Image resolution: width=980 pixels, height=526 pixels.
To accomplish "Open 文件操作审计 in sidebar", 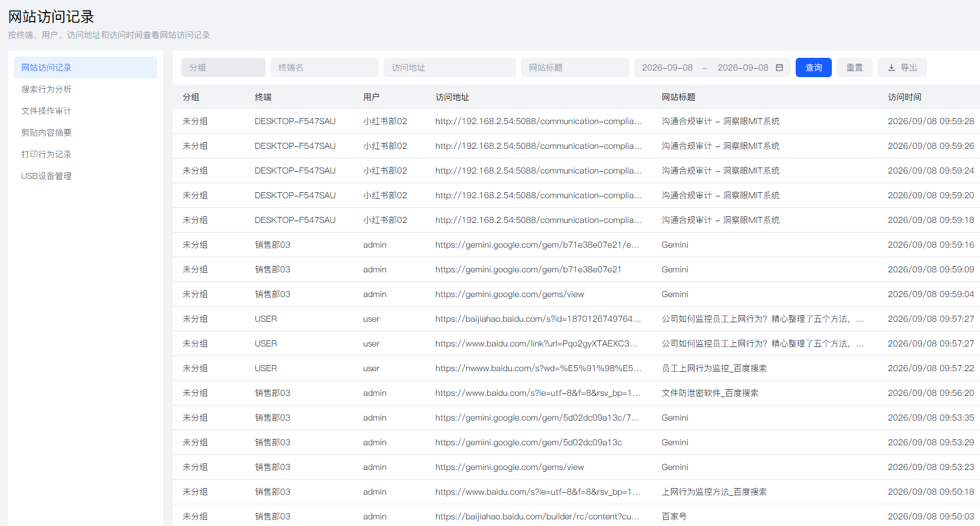I will point(86,111).
